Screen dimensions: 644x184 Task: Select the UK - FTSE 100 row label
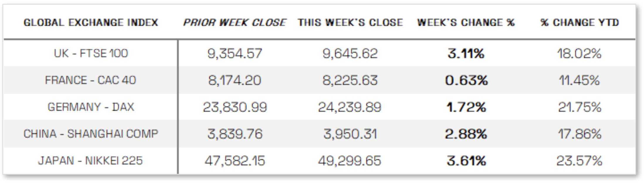91,53
